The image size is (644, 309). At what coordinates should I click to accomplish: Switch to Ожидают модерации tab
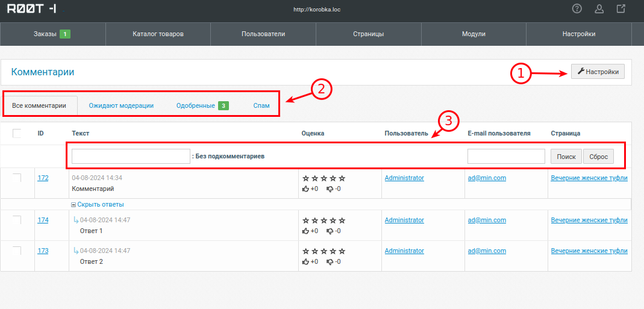[x=121, y=105]
